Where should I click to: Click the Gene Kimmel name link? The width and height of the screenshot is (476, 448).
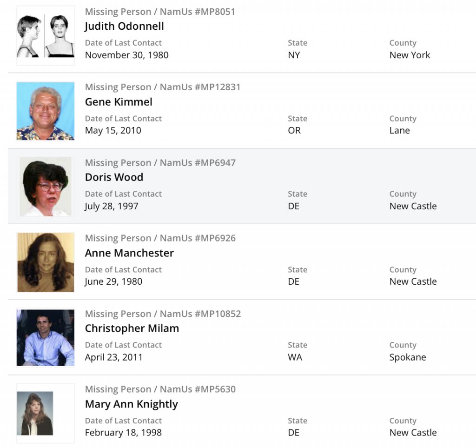119,102
